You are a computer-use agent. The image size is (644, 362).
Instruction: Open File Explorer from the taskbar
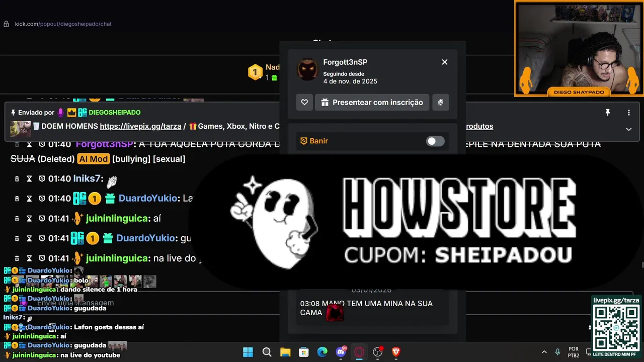tap(285, 352)
